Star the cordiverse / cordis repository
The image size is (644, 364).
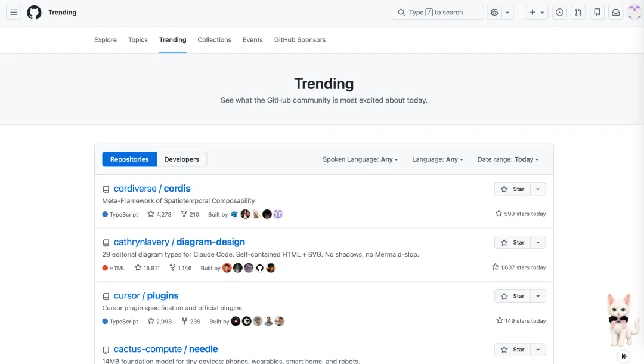513,189
